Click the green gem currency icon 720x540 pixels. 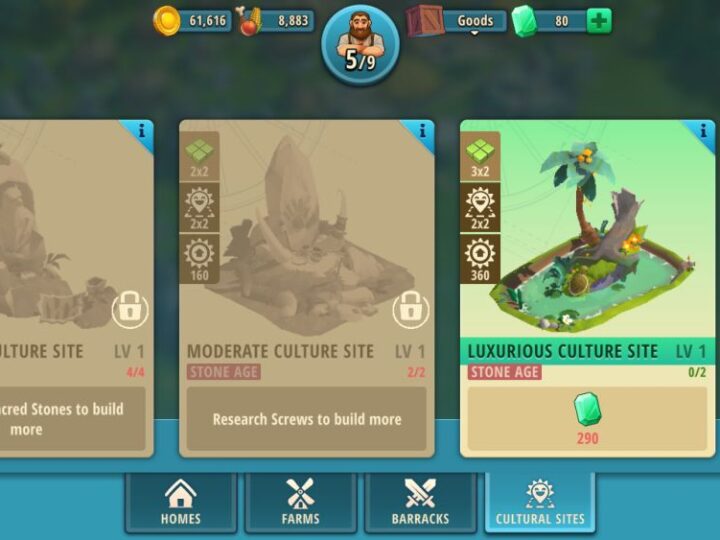coord(525,21)
